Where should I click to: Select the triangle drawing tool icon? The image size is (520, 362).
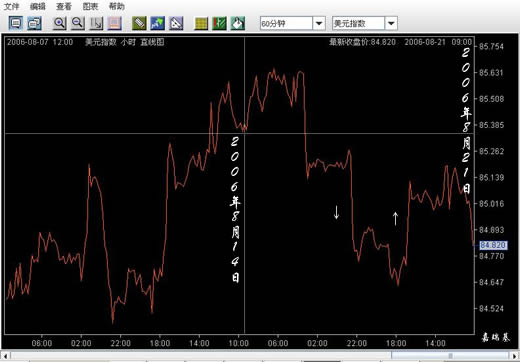(x=176, y=23)
